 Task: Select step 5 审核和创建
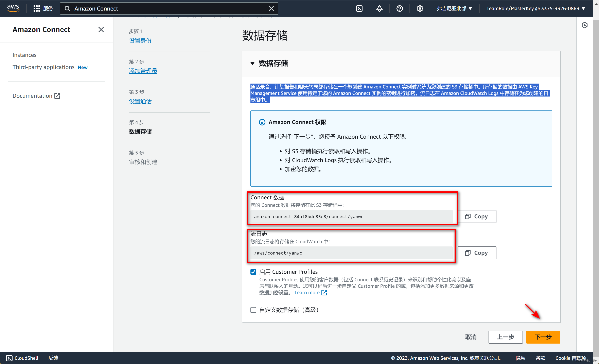coord(143,162)
